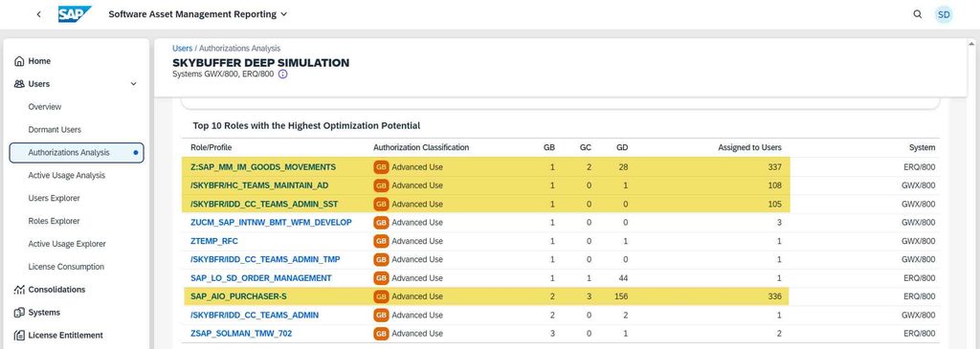Open Software Asset Management Reporting dropdown

pyautogui.click(x=197, y=14)
